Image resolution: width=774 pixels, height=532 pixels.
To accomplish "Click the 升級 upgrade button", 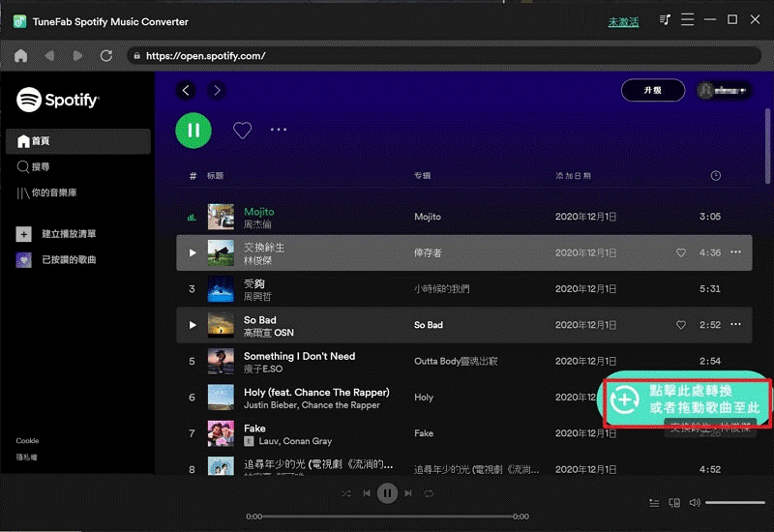I will [652, 90].
